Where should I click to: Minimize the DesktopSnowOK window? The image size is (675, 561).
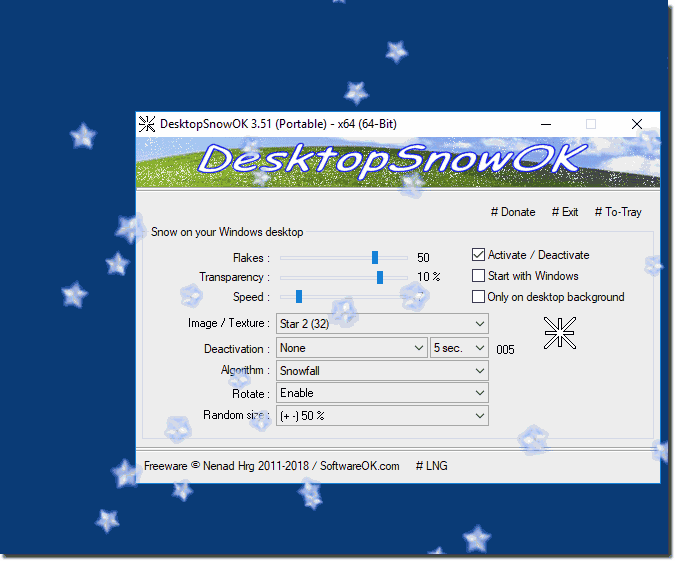pos(546,124)
